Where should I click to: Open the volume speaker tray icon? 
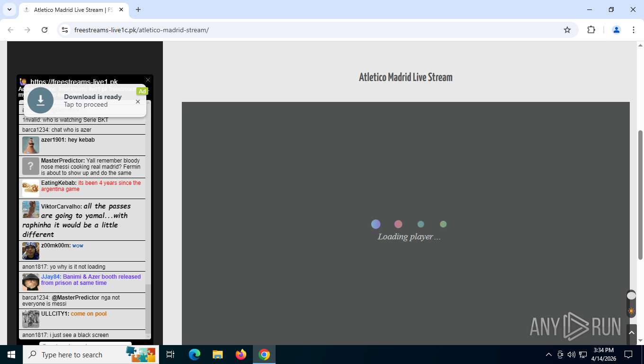tap(572, 355)
